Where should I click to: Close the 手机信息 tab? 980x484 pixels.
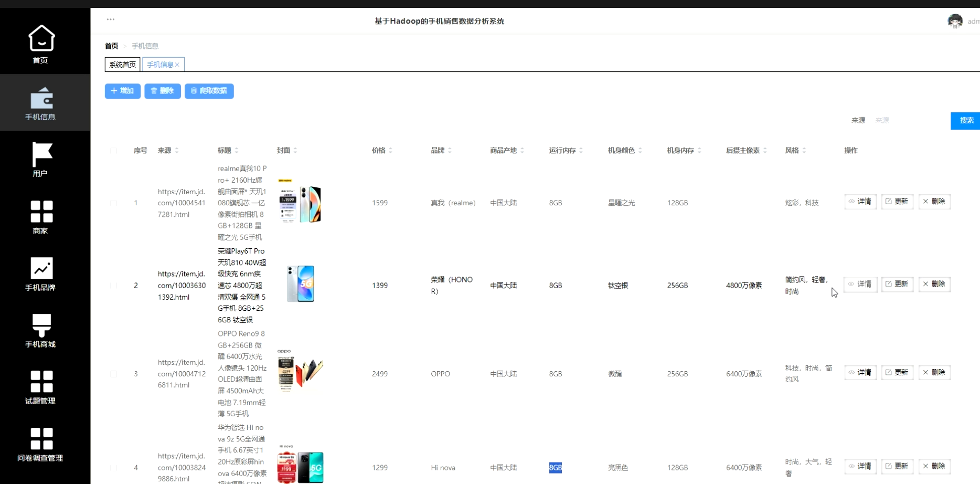(x=178, y=64)
